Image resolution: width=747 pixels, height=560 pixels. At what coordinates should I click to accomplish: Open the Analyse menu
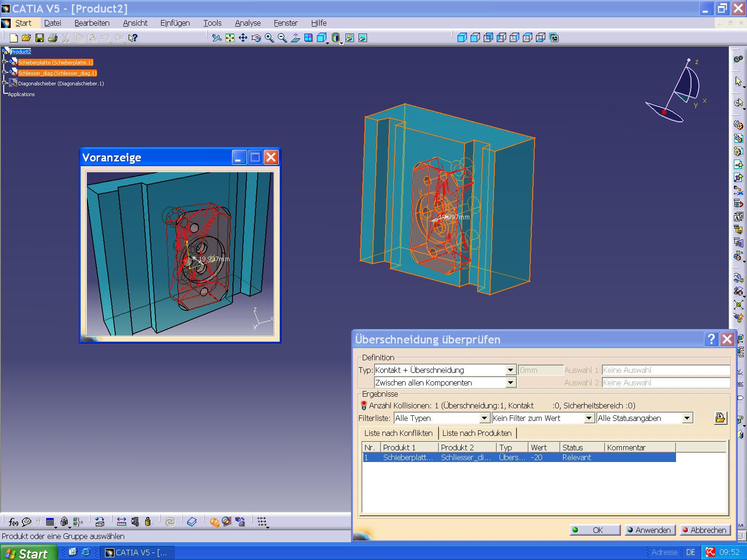tap(248, 23)
